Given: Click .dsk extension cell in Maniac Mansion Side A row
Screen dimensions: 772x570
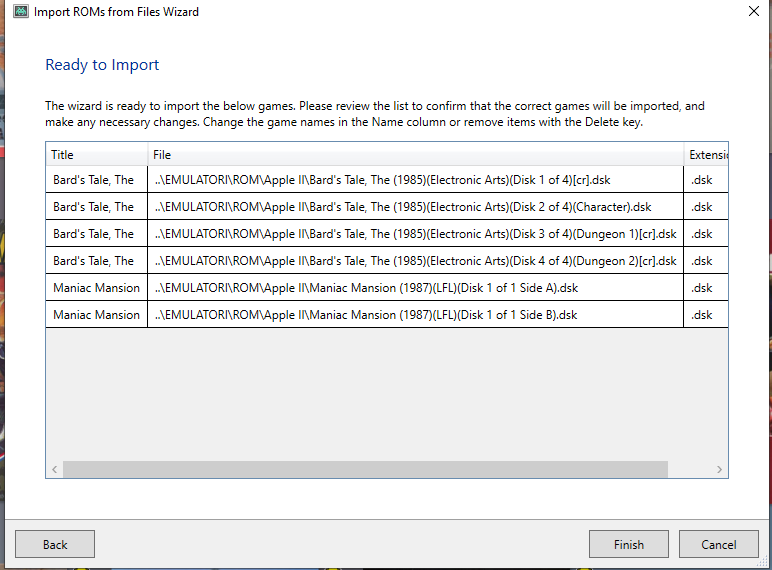Looking at the screenshot, I should click(706, 287).
